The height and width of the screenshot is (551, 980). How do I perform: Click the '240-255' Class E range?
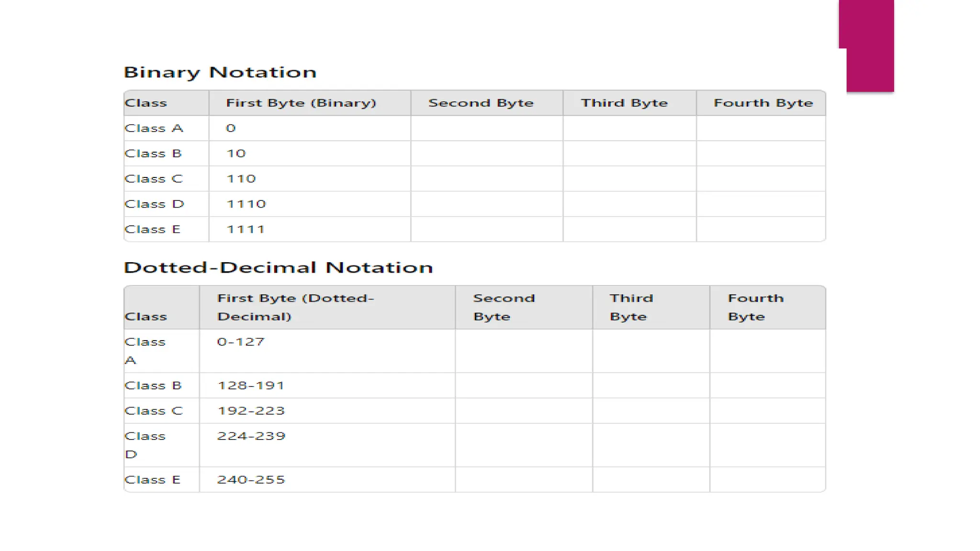(251, 480)
